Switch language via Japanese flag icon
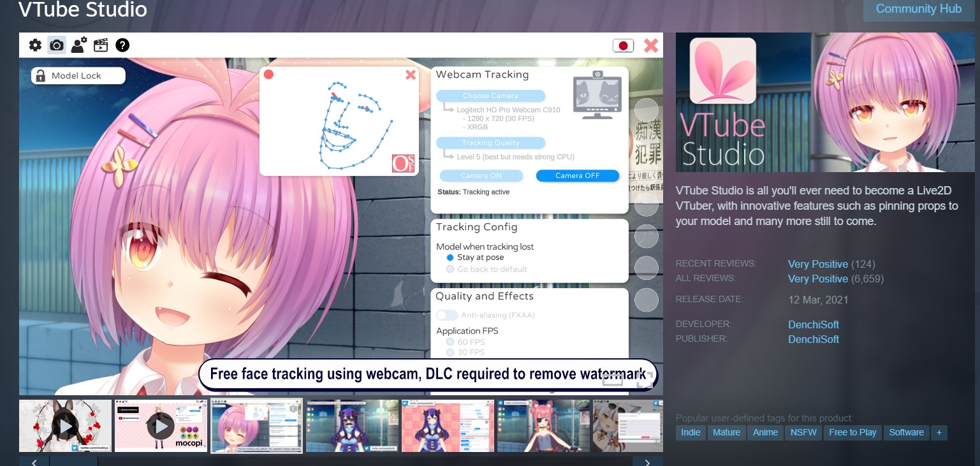980x466 pixels. click(x=623, y=45)
